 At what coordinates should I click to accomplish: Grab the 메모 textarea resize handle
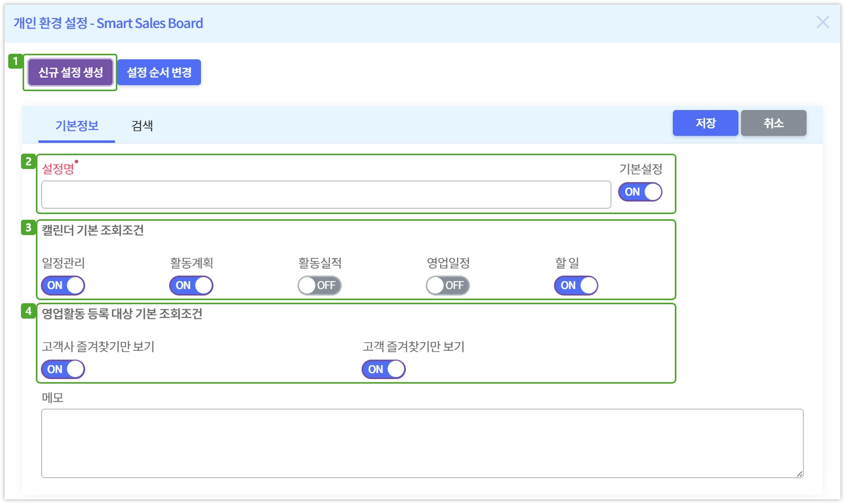pyautogui.click(x=799, y=474)
